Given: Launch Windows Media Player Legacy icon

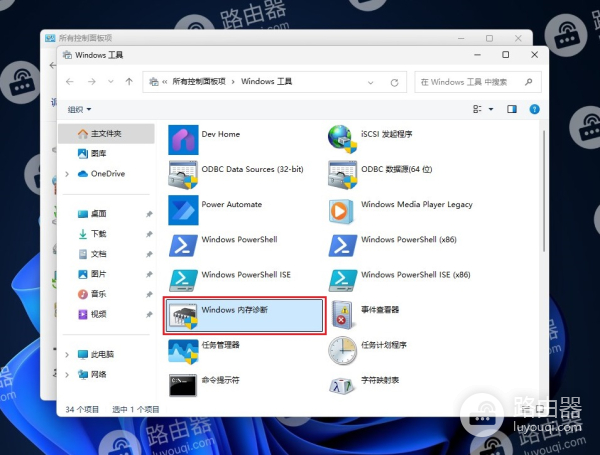Looking at the screenshot, I should tap(341, 211).
